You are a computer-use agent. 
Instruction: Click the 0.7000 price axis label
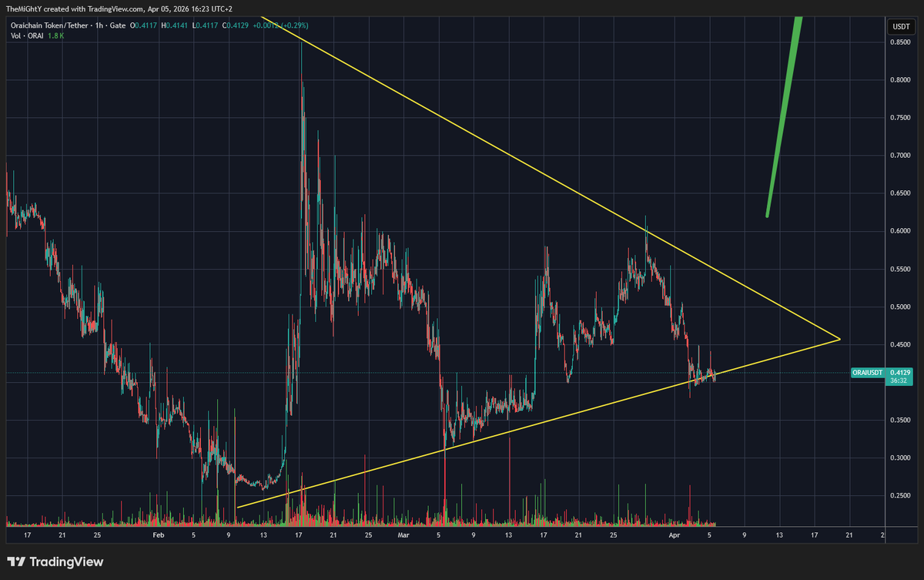pyautogui.click(x=901, y=156)
